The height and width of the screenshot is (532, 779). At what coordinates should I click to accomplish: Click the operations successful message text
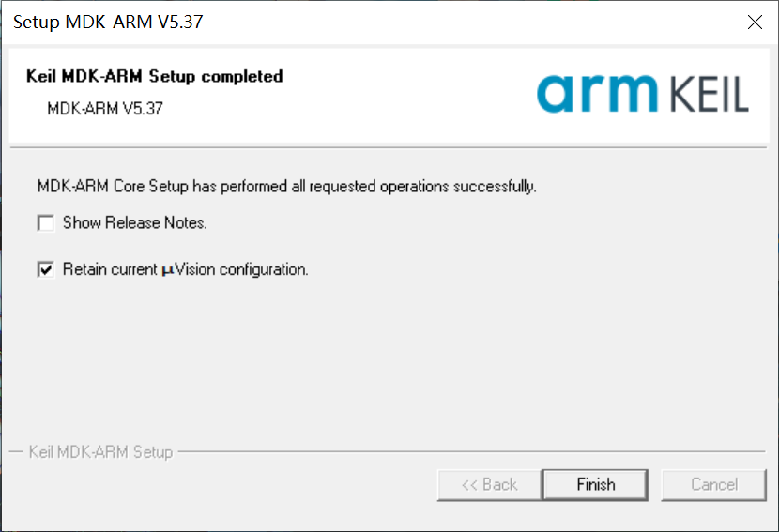(x=286, y=186)
